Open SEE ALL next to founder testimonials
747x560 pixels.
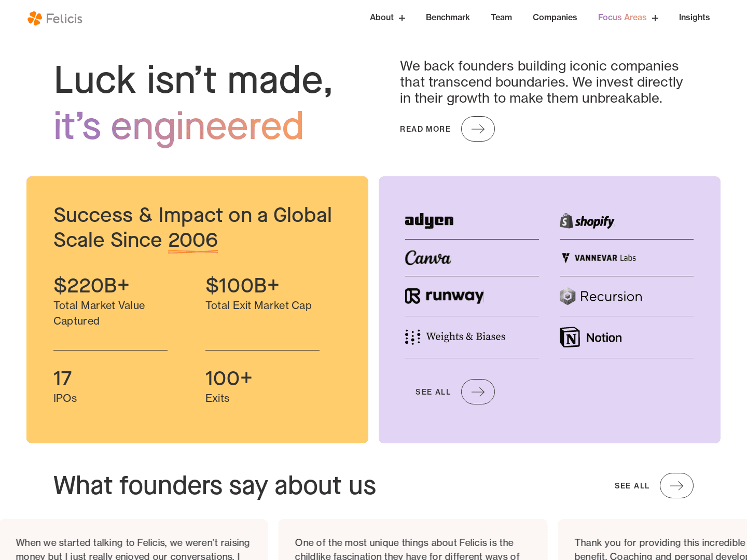[632, 486]
